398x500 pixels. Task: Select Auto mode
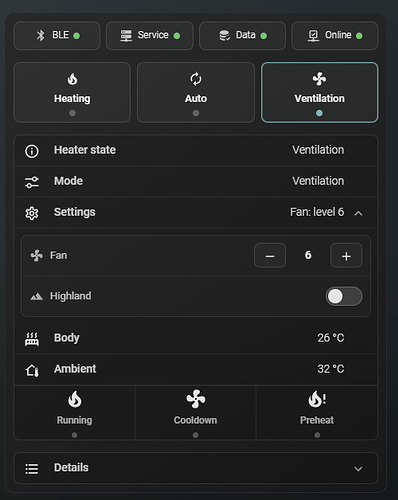[x=196, y=92]
